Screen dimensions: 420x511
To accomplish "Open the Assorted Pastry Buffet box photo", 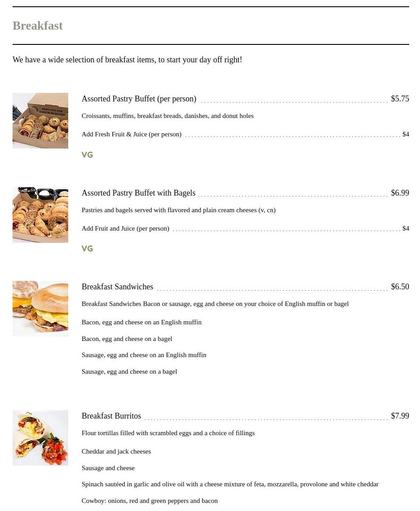I will click(x=40, y=121).
